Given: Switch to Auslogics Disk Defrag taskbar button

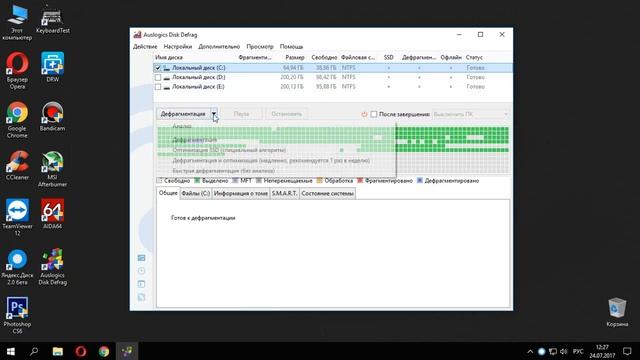Looking at the screenshot, I should pos(127,351).
